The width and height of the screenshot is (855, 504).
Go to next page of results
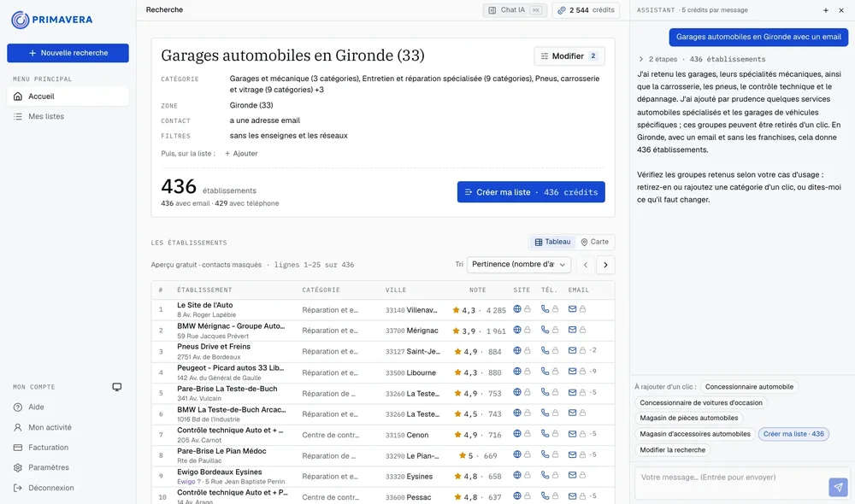tap(605, 265)
